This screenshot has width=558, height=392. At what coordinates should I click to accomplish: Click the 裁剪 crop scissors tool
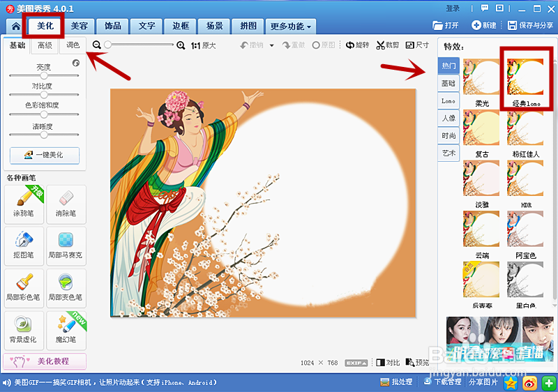[x=388, y=45]
